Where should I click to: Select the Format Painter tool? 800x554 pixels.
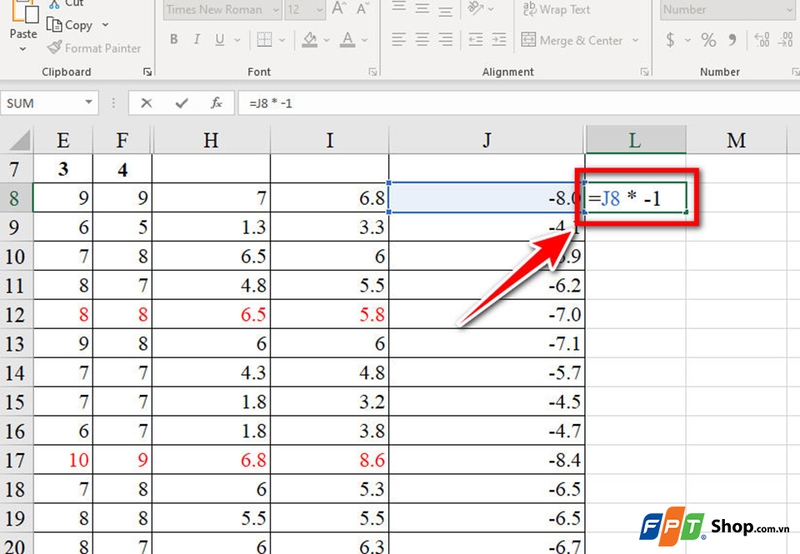tap(93, 48)
